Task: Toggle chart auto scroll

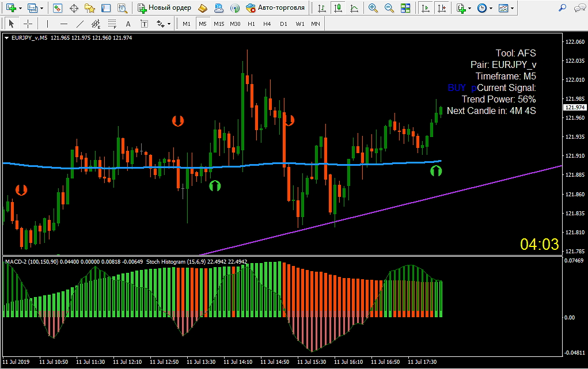Action: point(425,8)
